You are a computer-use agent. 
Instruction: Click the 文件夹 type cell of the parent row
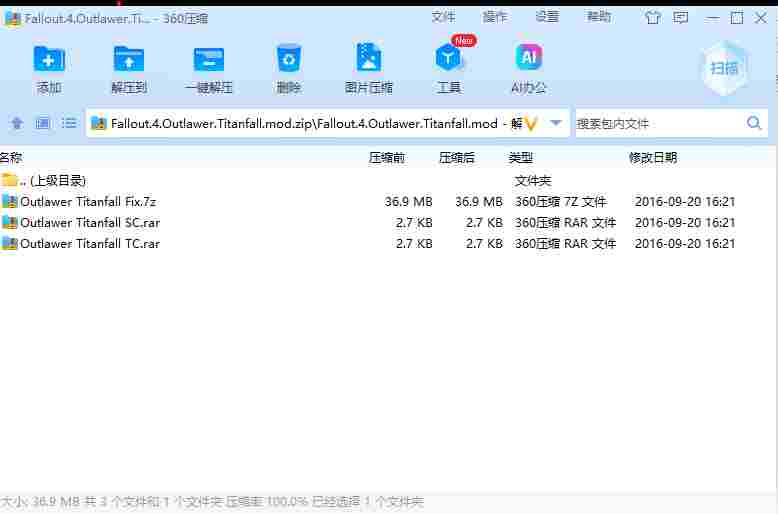(533, 181)
